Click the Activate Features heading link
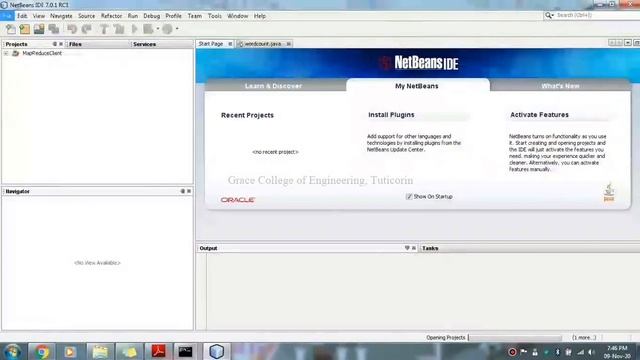This screenshot has width=640, height=360. coord(539,115)
